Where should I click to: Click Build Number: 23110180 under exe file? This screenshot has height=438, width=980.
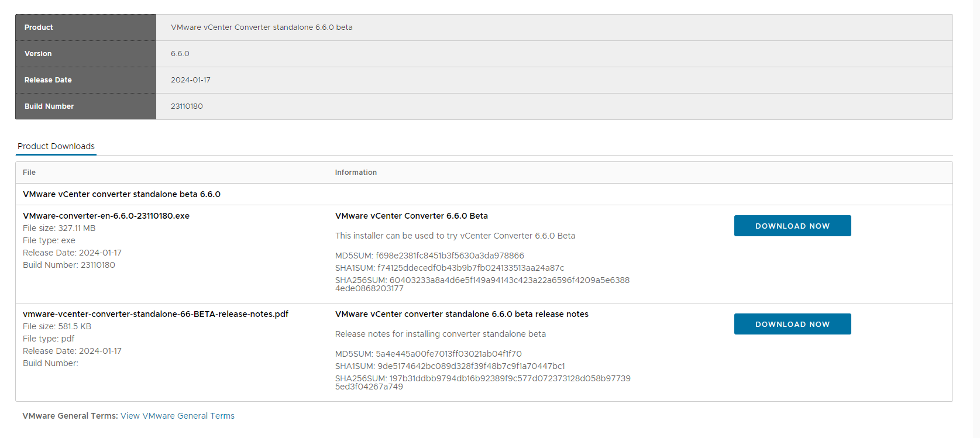click(x=69, y=265)
